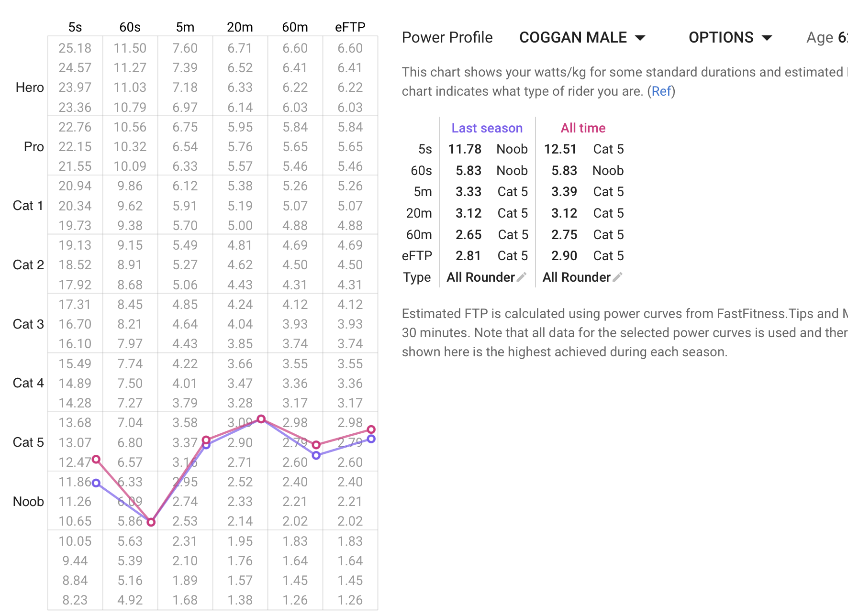Select the pink 60m chart marker
This screenshot has width=848, height=616.
(316, 445)
